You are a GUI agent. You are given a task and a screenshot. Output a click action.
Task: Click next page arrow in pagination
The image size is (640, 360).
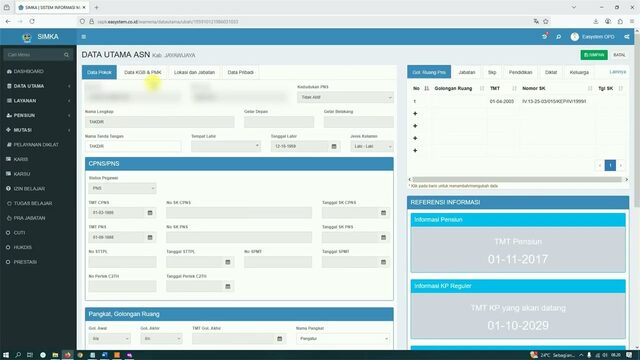click(x=621, y=165)
